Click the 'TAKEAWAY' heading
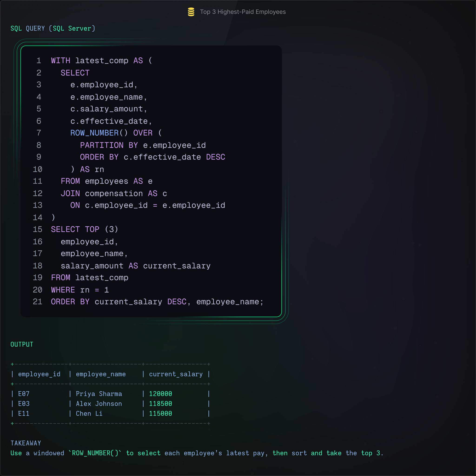Screen dimensions: 476x476 [26, 443]
